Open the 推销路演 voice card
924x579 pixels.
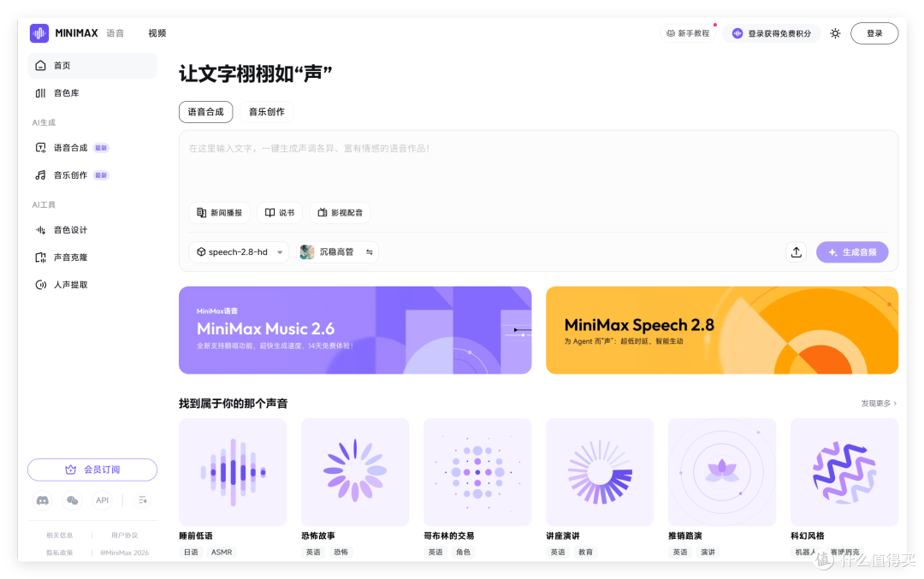coord(722,472)
